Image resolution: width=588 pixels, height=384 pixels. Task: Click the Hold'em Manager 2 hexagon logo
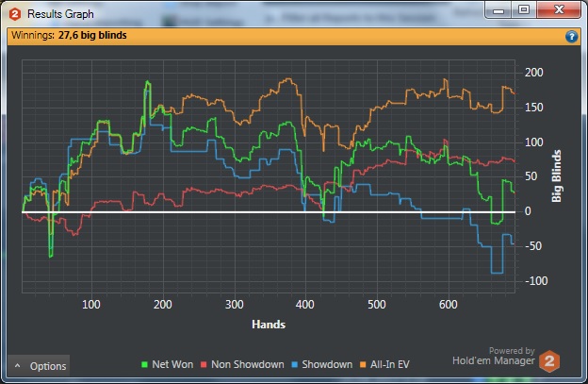tap(549, 360)
